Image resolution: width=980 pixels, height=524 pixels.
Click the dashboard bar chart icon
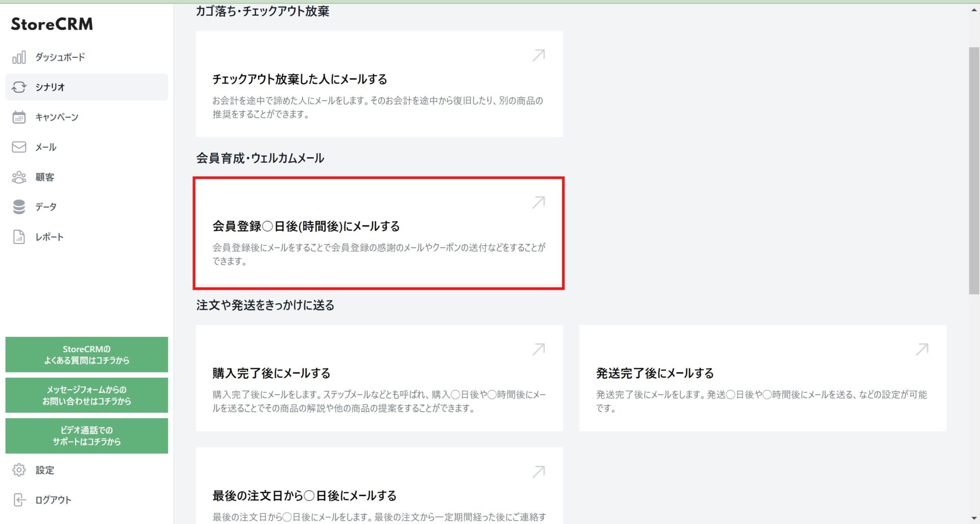19,57
